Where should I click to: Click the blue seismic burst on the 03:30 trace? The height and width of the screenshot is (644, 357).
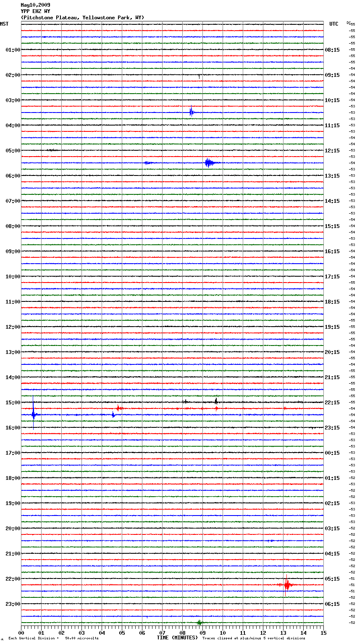click(x=192, y=112)
